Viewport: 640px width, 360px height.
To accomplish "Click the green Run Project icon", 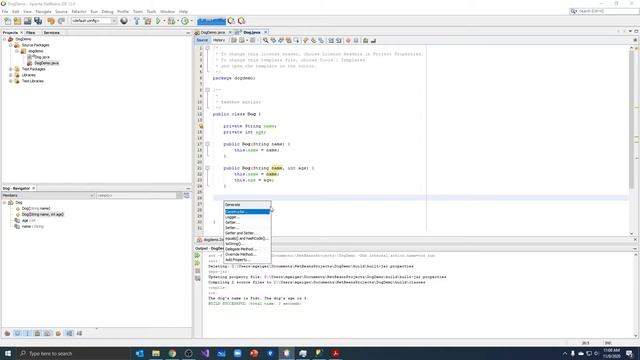I will [158, 21].
